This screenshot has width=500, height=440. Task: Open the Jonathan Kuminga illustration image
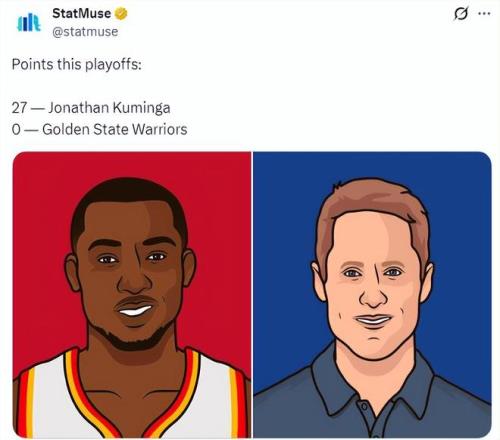coord(132,295)
